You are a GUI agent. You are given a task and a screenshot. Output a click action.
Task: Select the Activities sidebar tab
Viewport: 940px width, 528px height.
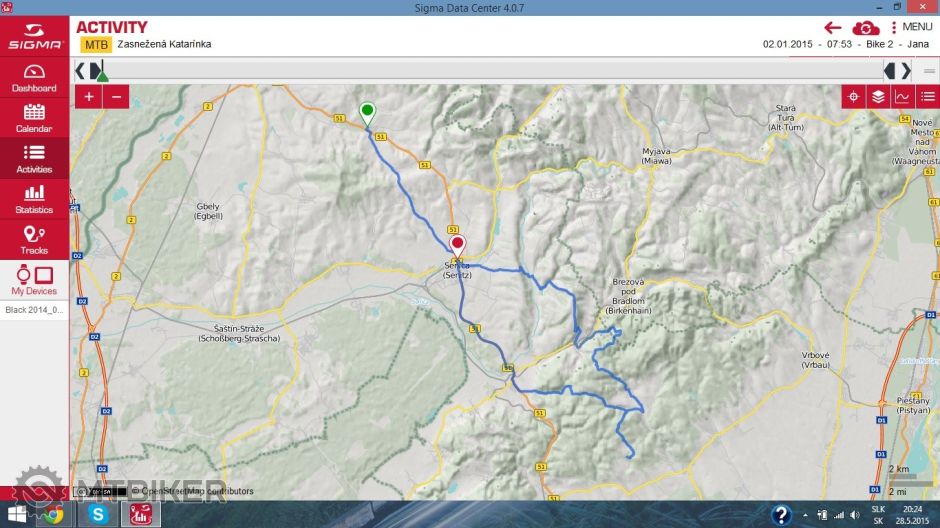(34, 158)
